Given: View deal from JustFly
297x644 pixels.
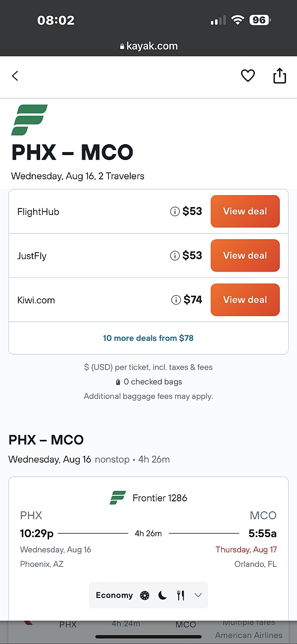Looking at the screenshot, I should click(245, 256).
